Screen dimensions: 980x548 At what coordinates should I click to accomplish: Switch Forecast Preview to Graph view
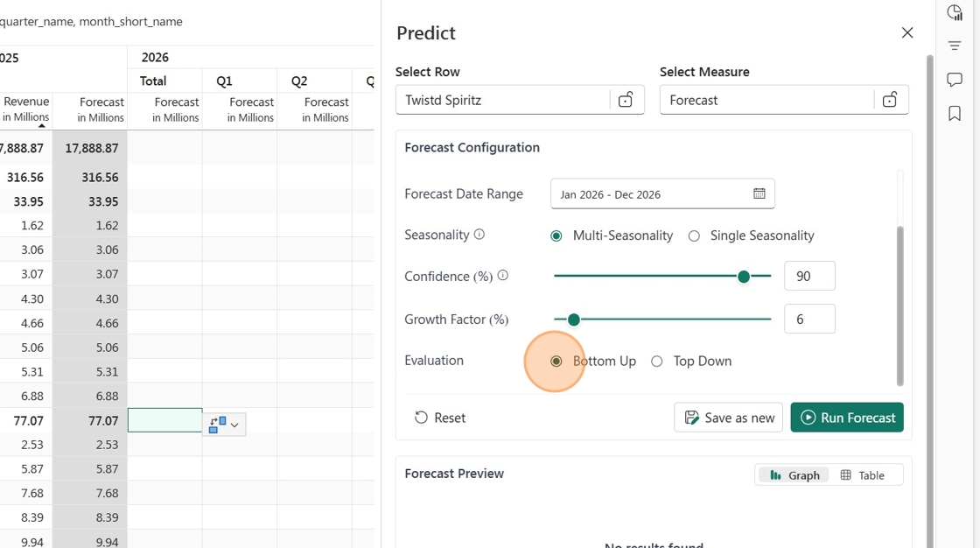click(794, 475)
